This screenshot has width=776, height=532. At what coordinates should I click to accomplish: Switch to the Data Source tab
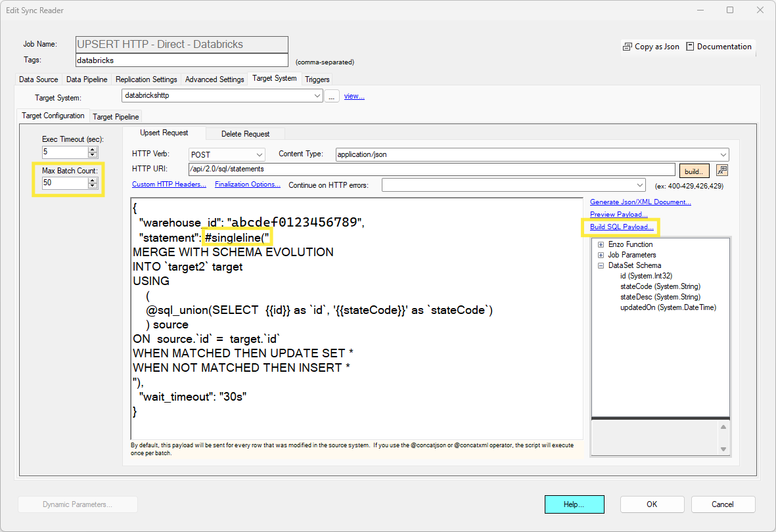coord(39,79)
